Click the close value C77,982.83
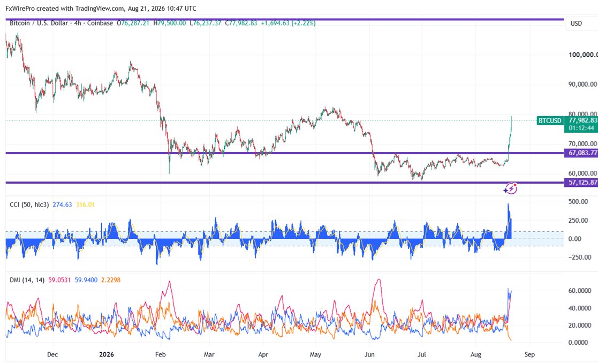598x364 pixels. [x=241, y=23]
